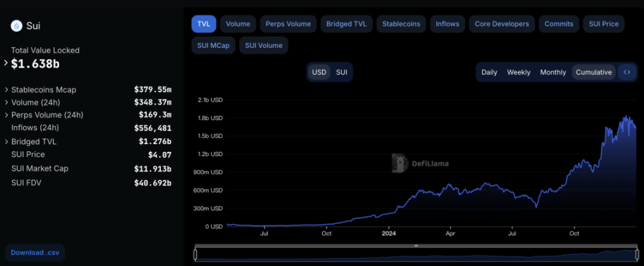Toggle the SUI Price chart metric
Viewport: 644px width, 266px height.
click(x=604, y=24)
